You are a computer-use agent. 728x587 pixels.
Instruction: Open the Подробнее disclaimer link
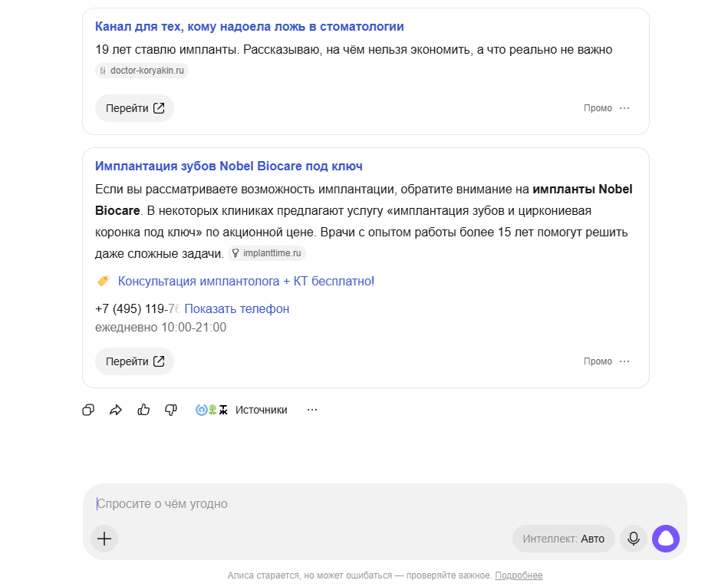point(519,575)
